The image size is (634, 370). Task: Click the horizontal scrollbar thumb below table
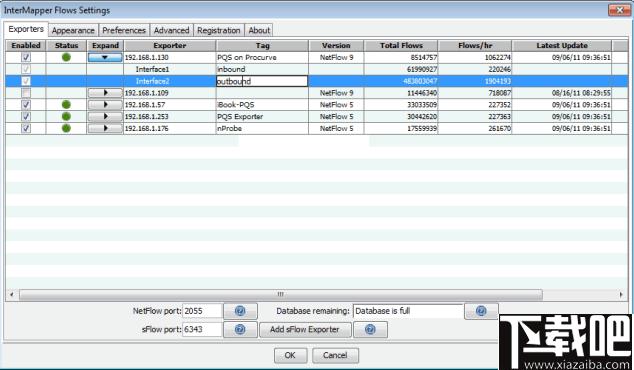pos(281,294)
